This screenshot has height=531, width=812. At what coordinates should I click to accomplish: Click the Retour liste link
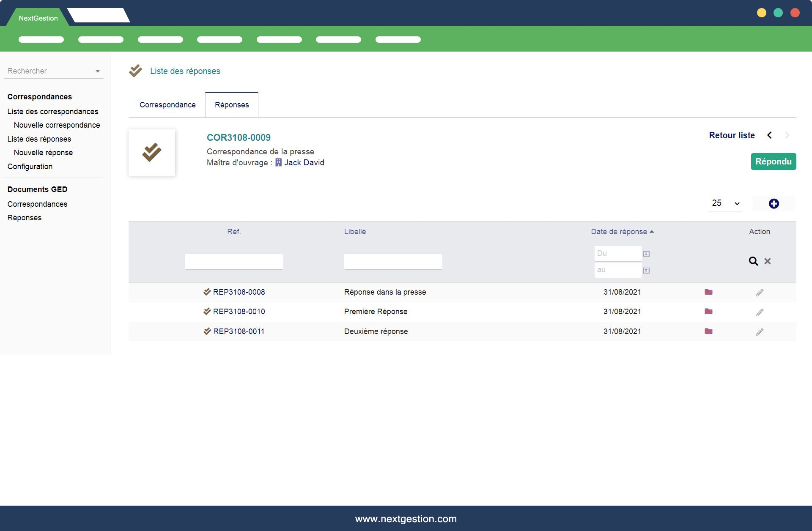tap(732, 135)
